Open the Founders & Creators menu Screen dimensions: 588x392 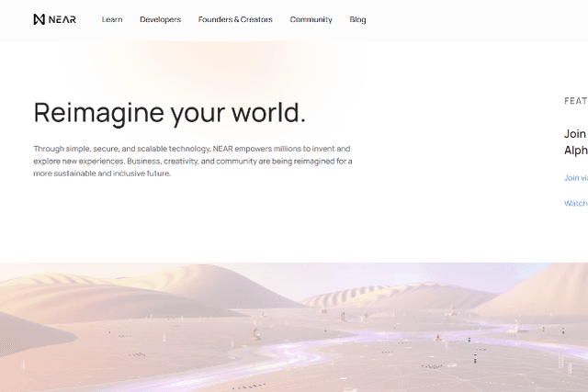pyautogui.click(x=235, y=19)
